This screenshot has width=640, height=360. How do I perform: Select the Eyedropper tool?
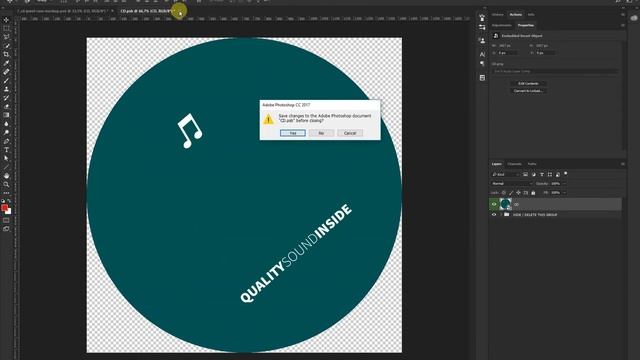click(6, 63)
